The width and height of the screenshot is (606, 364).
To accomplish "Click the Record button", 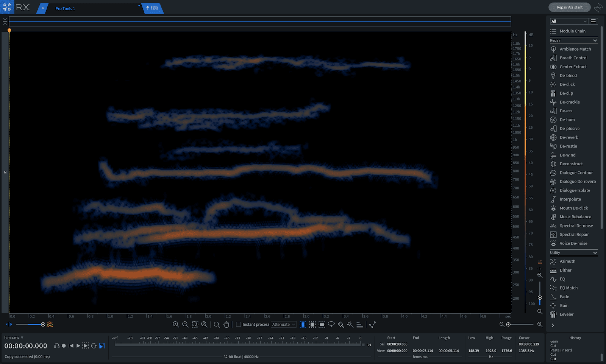I will (x=64, y=346).
